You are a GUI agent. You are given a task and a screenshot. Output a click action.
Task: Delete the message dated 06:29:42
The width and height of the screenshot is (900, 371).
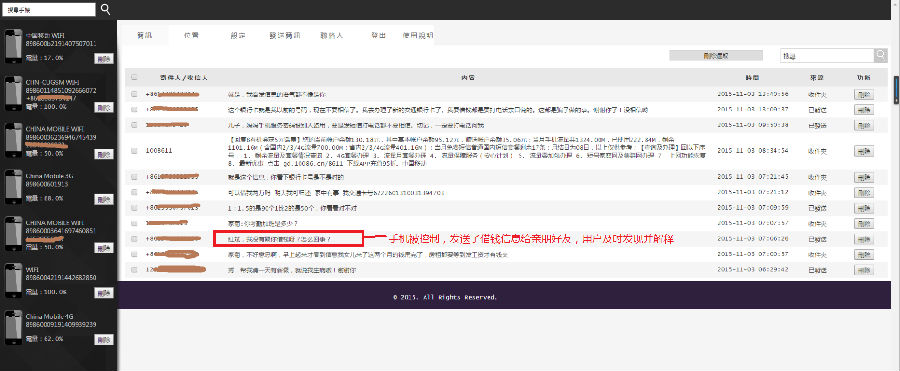point(864,269)
